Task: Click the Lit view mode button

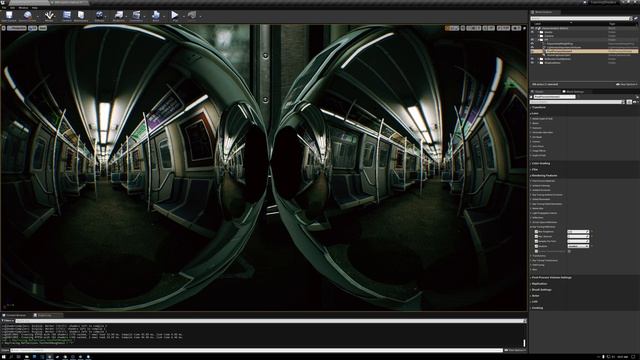Action: pyautogui.click(x=32, y=28)
